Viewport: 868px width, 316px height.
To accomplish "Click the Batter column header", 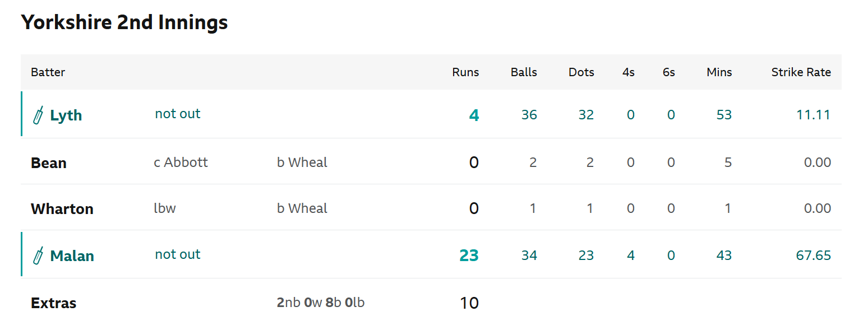I will [48, 72].
